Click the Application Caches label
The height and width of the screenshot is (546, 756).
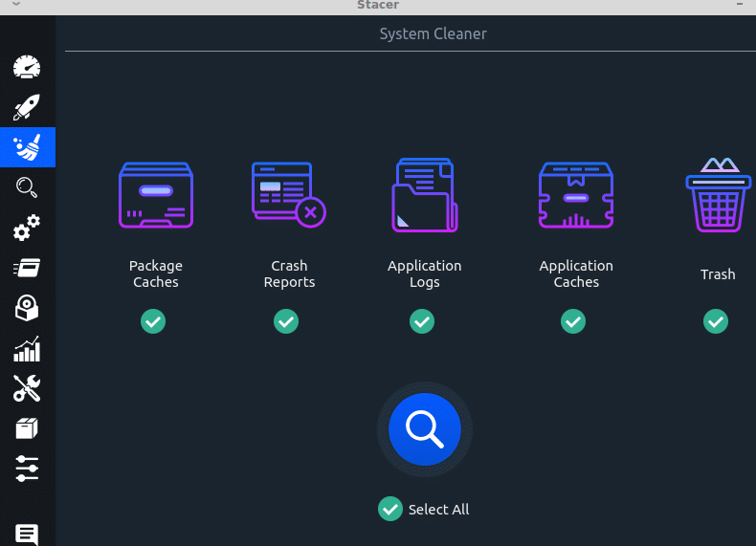tap(576, 273)
